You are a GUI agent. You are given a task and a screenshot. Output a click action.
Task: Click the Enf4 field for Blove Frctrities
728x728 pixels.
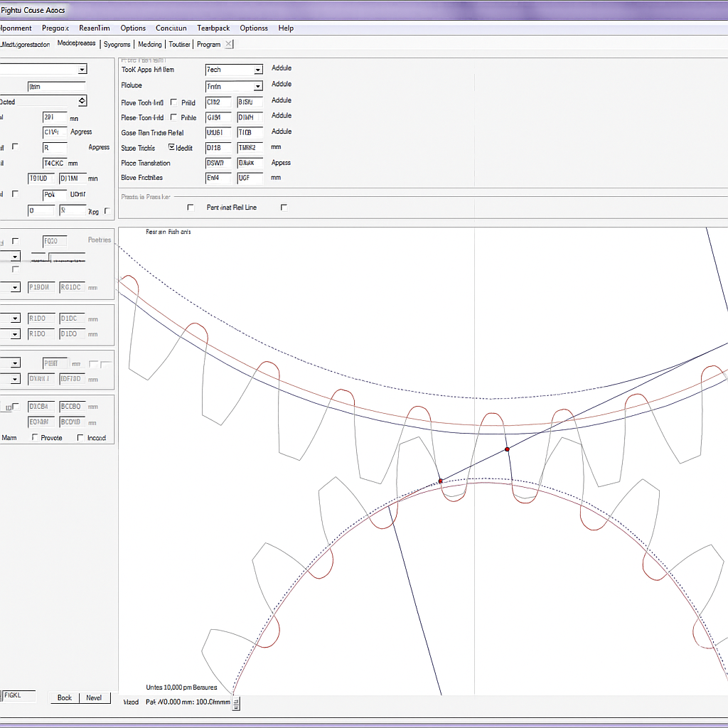[218, 178]
